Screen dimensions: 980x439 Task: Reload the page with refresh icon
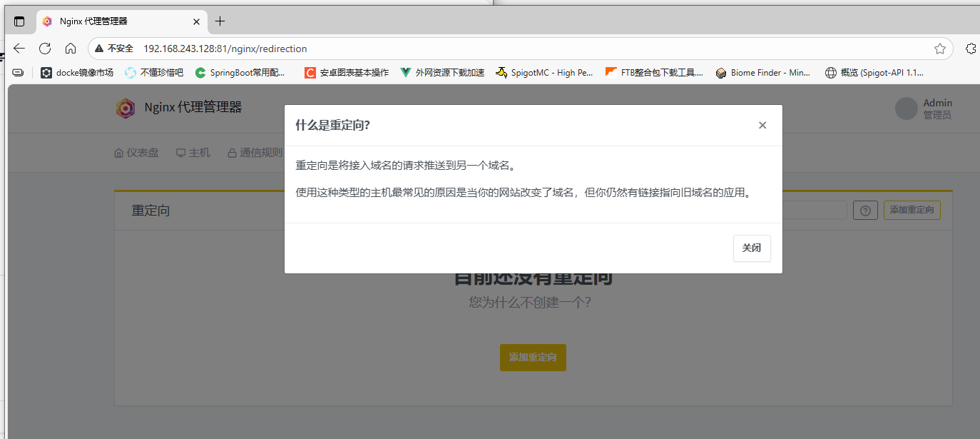(x=45, y=49)
